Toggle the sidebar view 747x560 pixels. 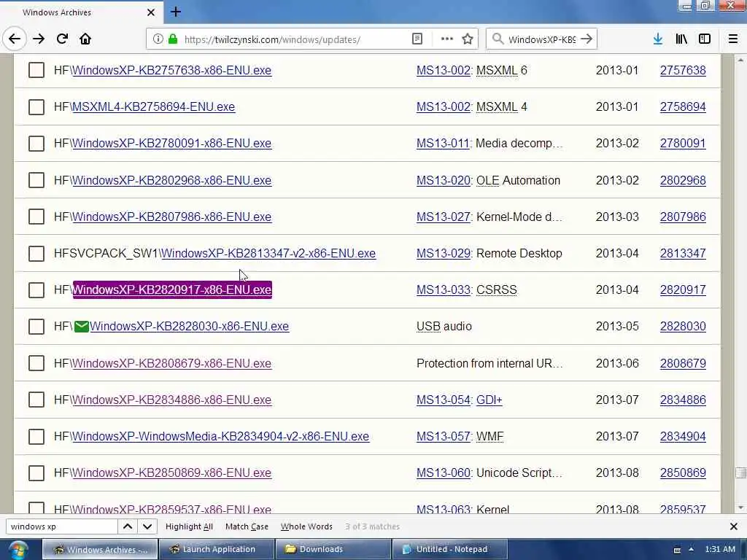click(705, 39)
